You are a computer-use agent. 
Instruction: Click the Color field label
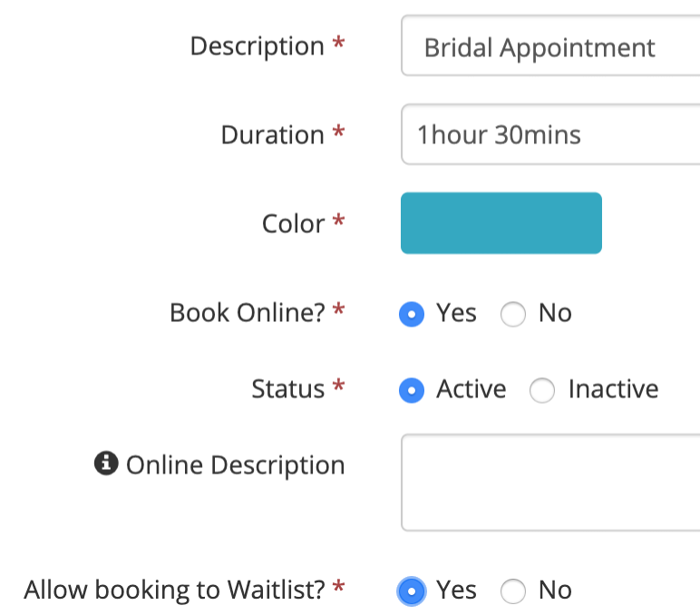coord(293,223)
